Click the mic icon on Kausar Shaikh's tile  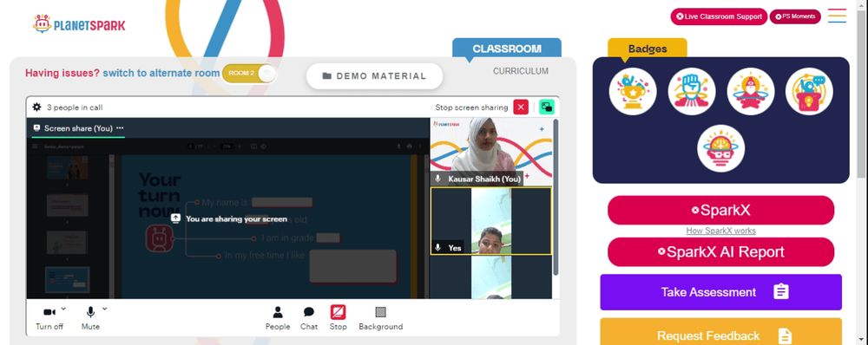coord(437,179)
